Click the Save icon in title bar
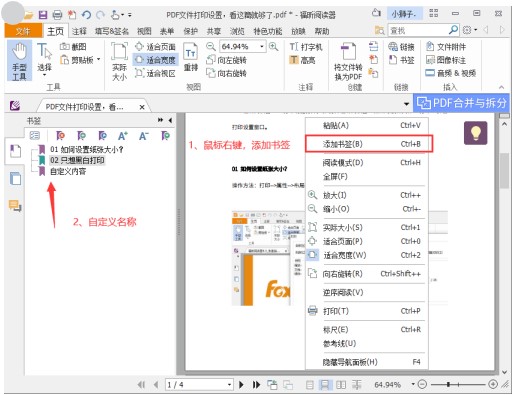513x395 pixels. point(43,15)
